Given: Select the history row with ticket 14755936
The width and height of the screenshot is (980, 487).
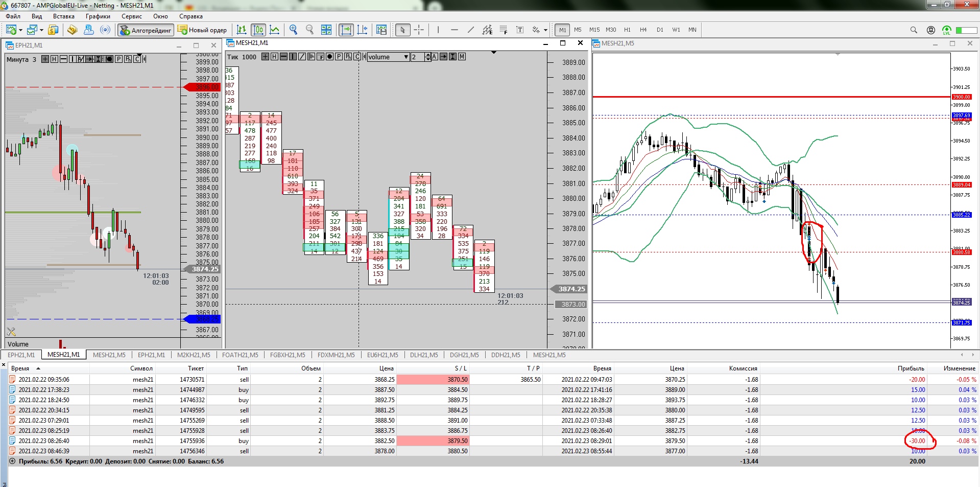Looking at the screenshot, I should (493, 440).
